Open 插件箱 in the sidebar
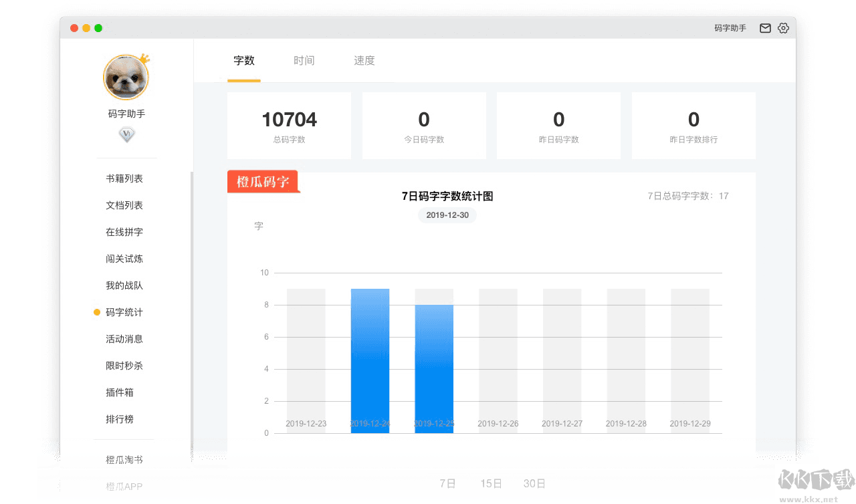 (120, 392)
